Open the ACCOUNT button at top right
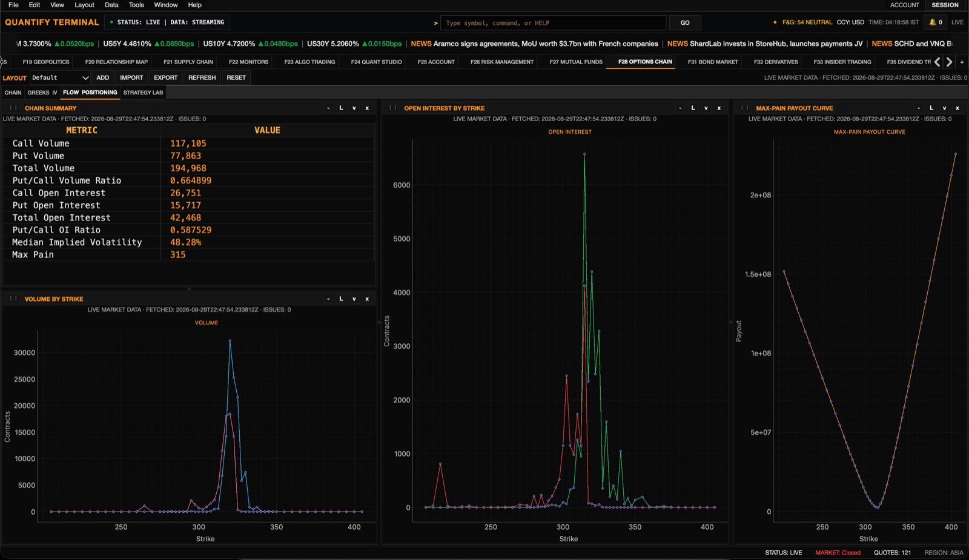Image resolution: width=969 pixels, height=560 pixels. (x=904, y=5)
